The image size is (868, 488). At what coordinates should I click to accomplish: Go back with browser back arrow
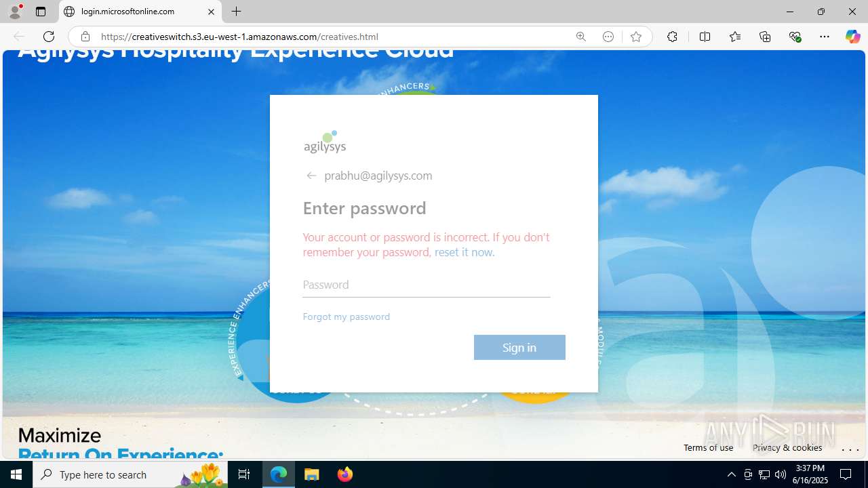(19, 37)
